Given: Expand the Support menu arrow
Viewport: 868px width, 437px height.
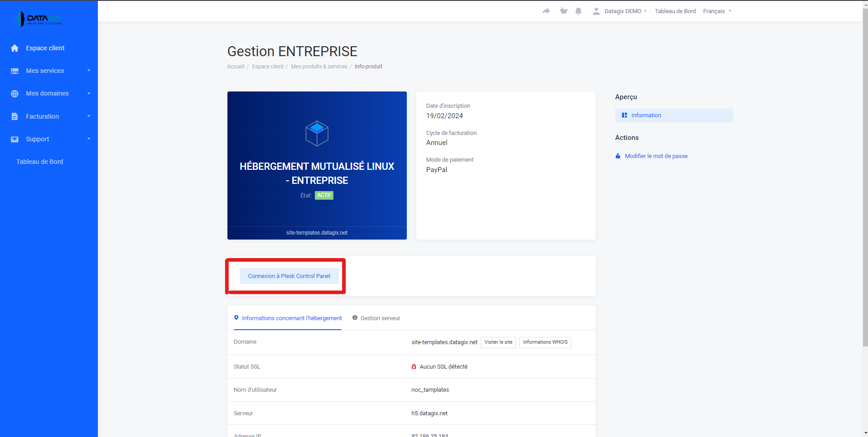Looking at the screenshot, I should [x=89, y=139].
